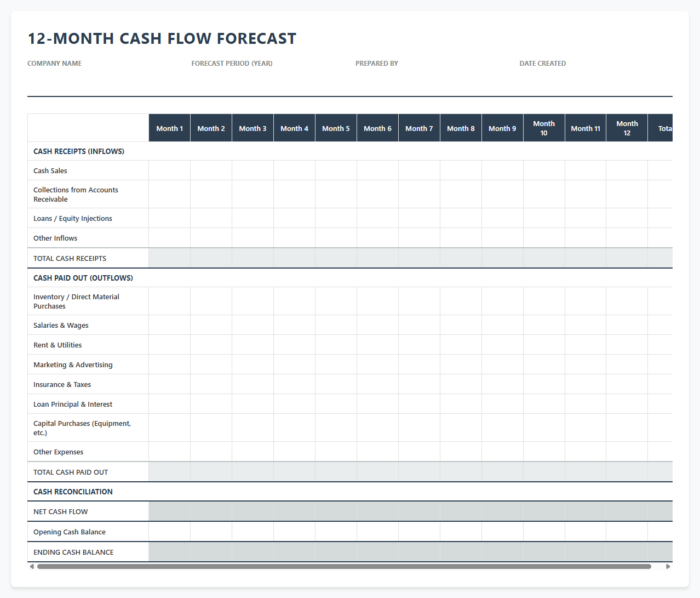This screenshot has width=700, height=598.
Task: Click Marketing & Advertising cell for Month 5
Action: (336, 365)
